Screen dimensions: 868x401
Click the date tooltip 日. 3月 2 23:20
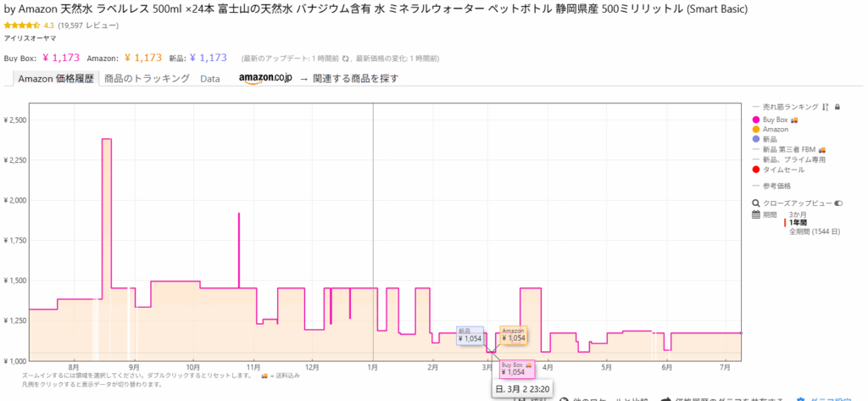pyautogui.click(x=521, y=389)
